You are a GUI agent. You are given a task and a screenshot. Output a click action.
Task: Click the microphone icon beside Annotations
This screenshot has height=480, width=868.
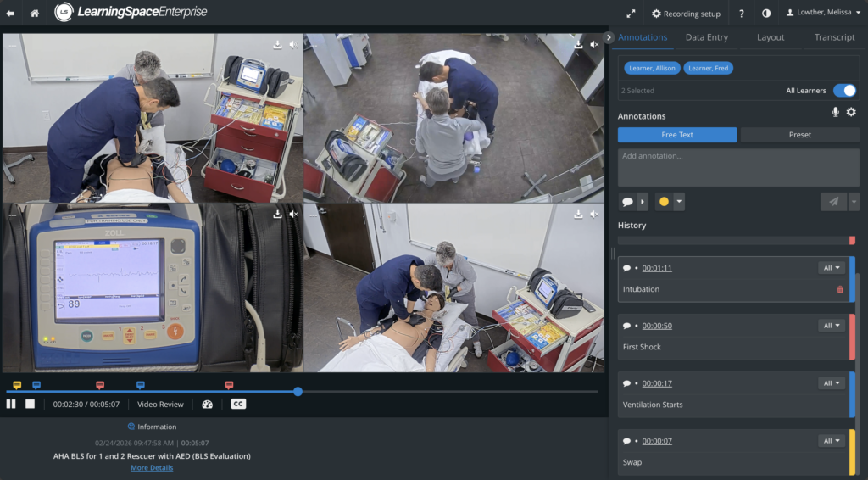[835, 112]
